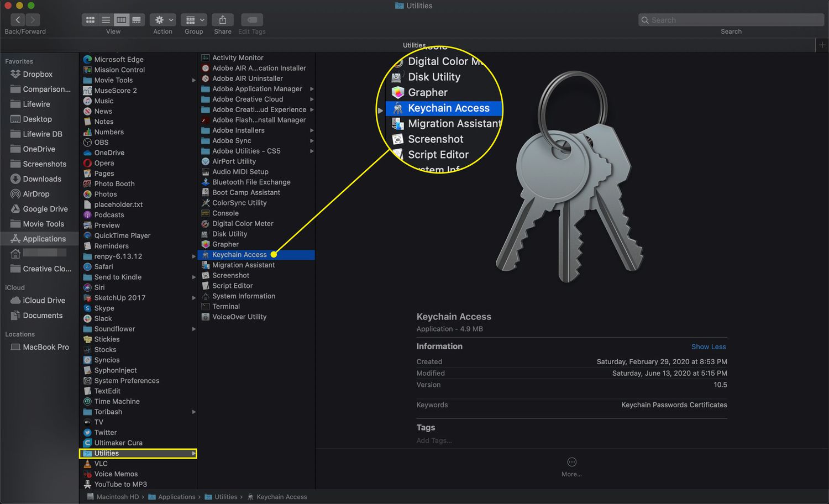Select Opera in Applications column
Screen dimensions: 829x504
[x=104, y=163]
